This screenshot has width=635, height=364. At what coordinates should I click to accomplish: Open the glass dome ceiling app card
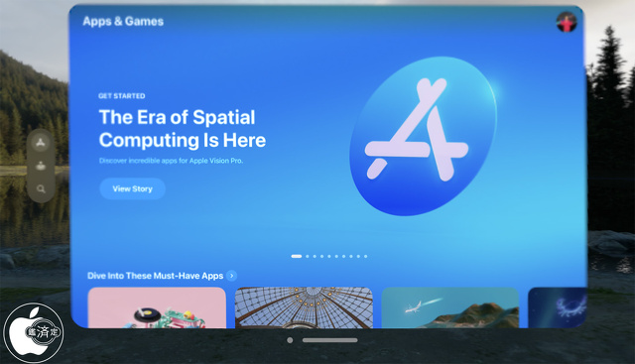point(304,307)
